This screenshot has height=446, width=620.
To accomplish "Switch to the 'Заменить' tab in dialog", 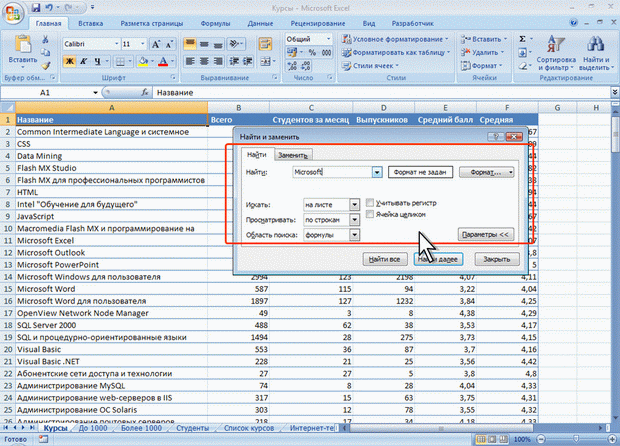I will coord(293,155).
